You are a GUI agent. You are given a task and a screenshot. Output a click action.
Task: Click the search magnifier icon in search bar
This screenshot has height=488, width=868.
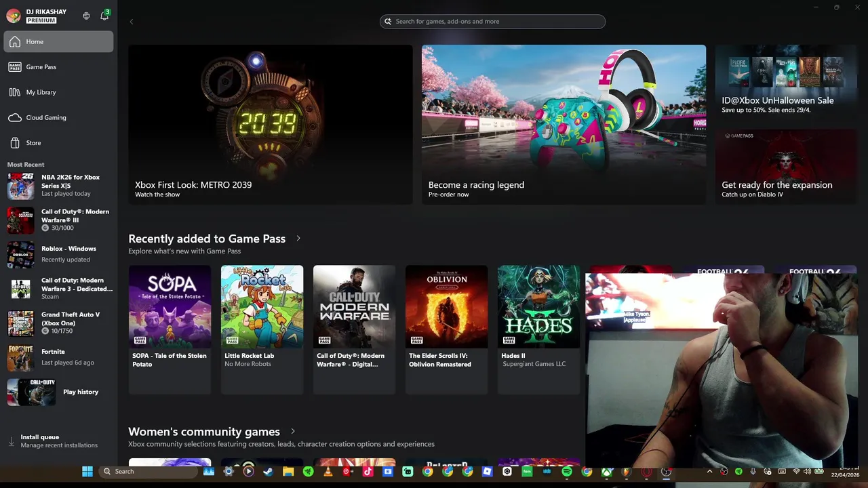click(388, 21)
